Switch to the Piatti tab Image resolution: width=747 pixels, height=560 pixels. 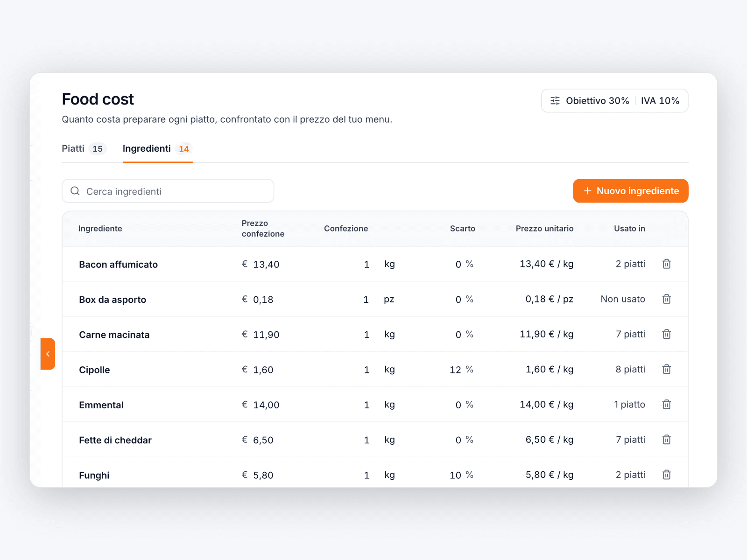click(84, 148)
